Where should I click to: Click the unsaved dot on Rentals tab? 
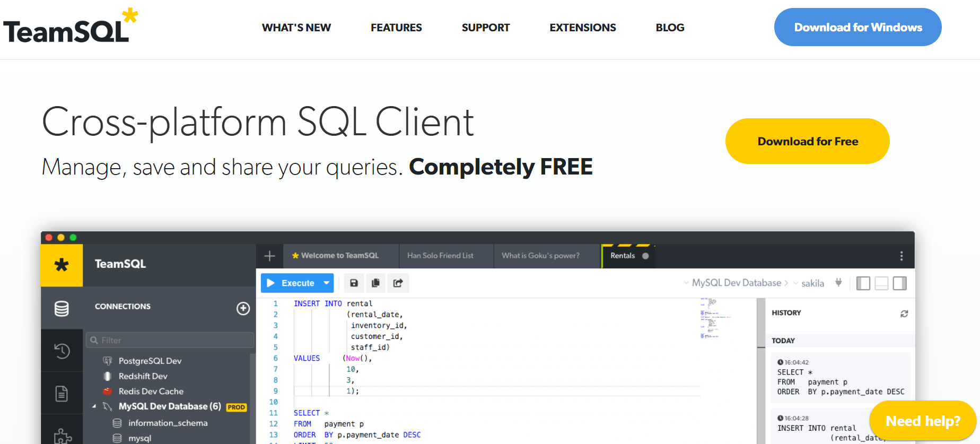tap(645, 256)
